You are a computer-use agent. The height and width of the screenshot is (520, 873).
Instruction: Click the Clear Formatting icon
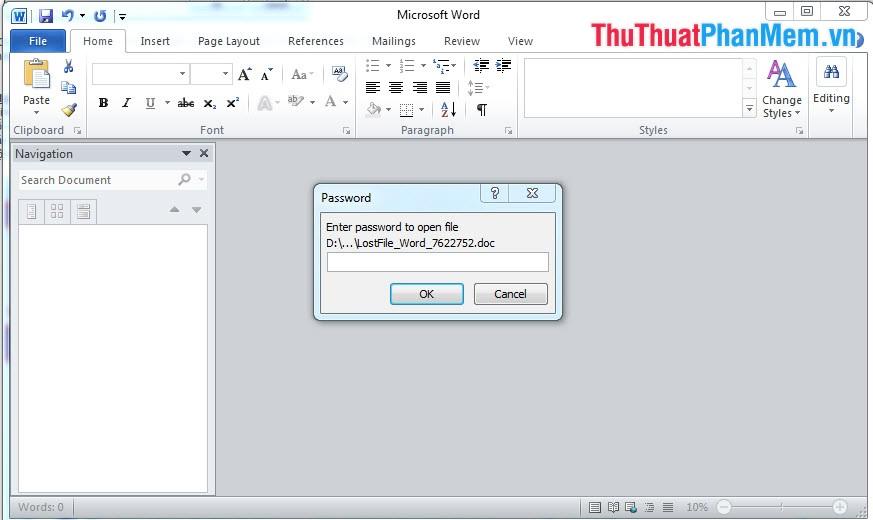click(339, 73)
